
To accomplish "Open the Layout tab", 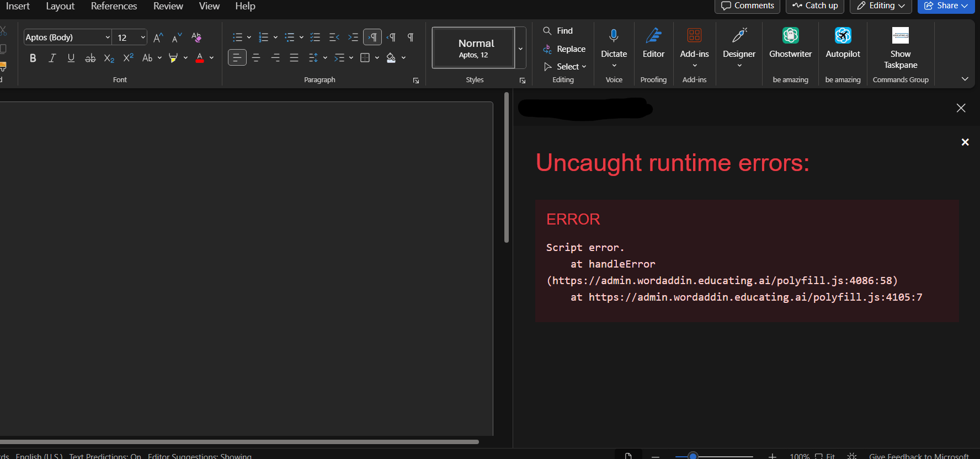I will click(60, 6).
